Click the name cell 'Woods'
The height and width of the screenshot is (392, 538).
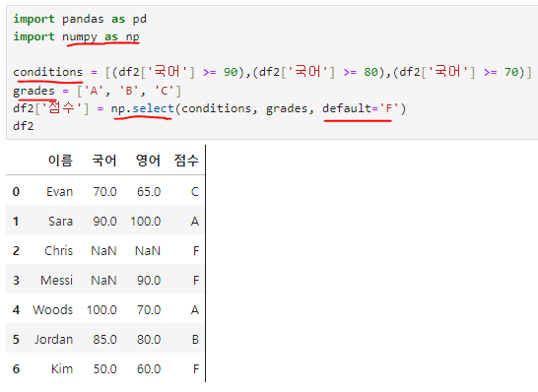[x=53, y=309]
